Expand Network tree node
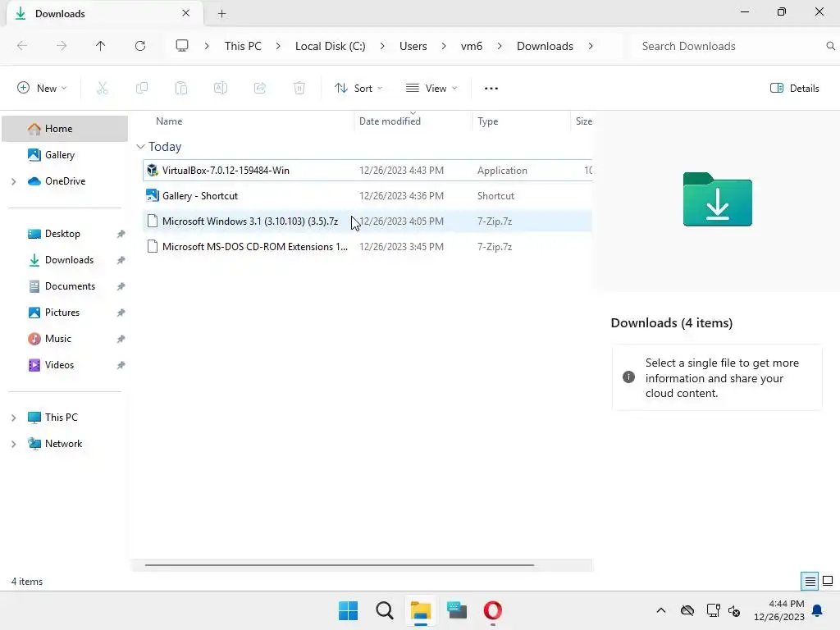Image resolution: width=840 pixels, height=630 pixels. pyautogui.click(x=13, y=444)
